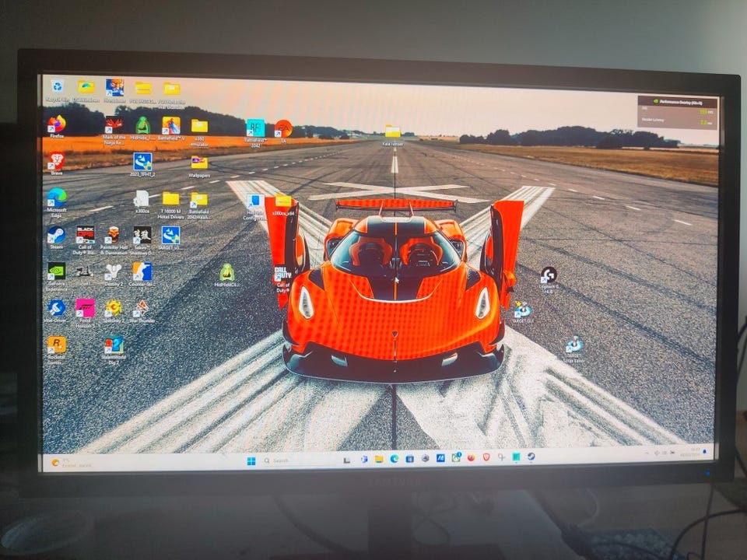Select the 2021_TFHT_2 installer icon
This screenshot has width=747, height=560.
coord(142,165)
